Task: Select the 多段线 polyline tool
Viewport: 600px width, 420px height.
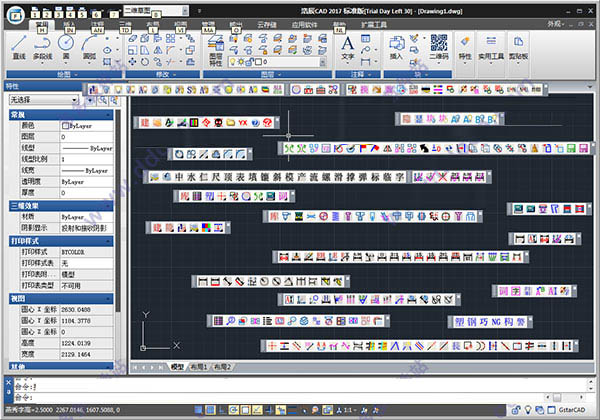Action: (42, 48)
